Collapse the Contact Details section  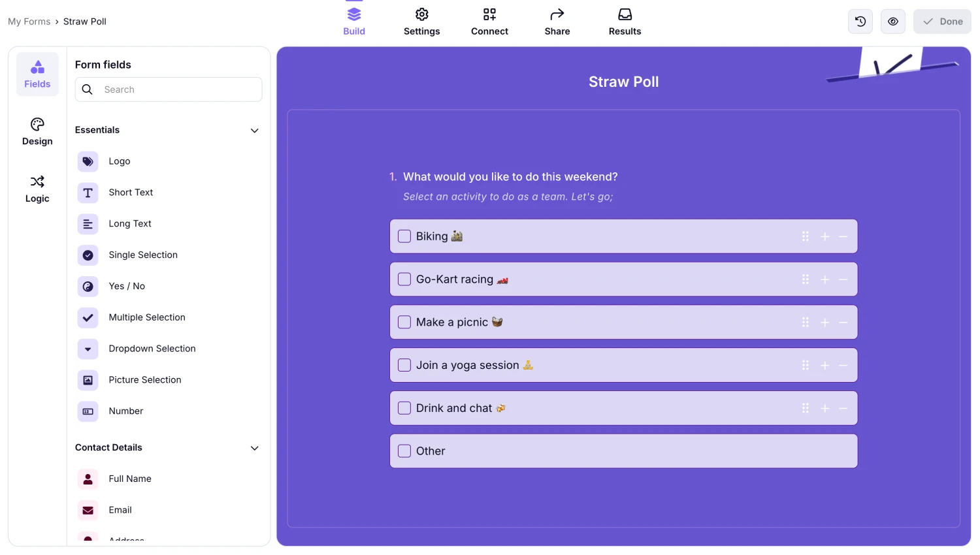(254, 448)
